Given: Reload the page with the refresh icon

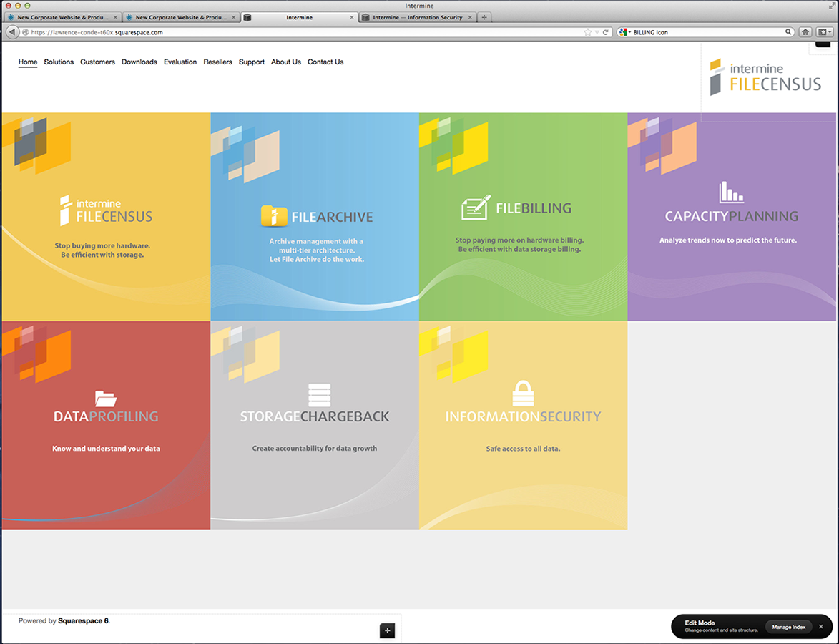Looking at the screenshot, I should pos(606,32).
